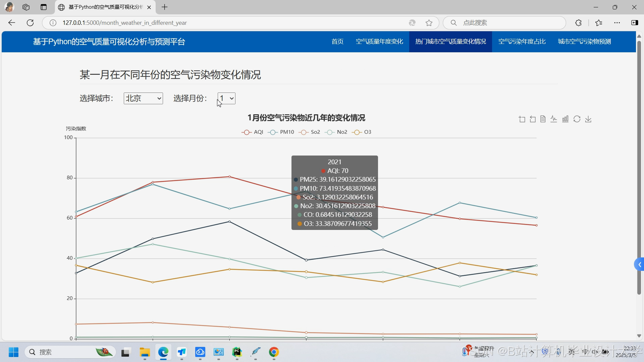The height and width of the screenshot is (362, 644).
Task: Switch chart to line chart type
Action: click(554, 119)
